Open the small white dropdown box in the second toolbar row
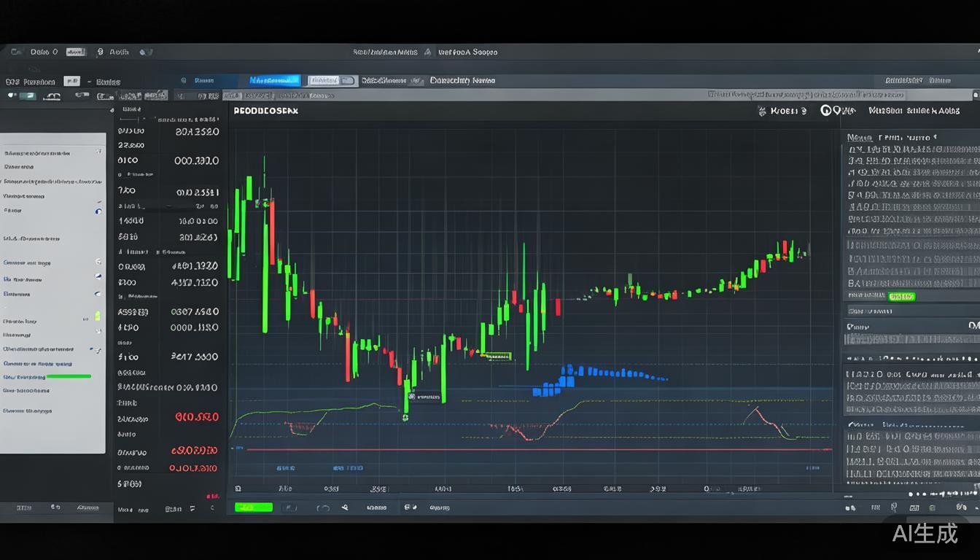This screenshot has height=560, width=980. [x=71, y=82]
